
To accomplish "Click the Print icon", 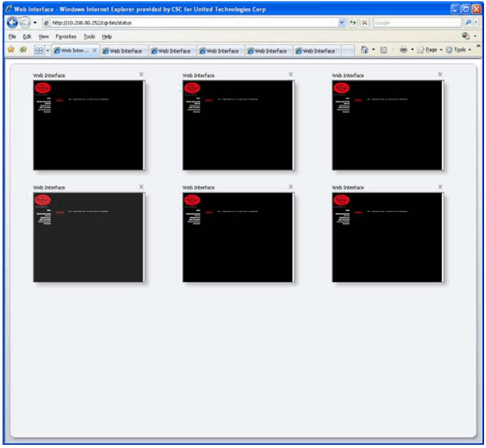I will [x=403, y=50].
